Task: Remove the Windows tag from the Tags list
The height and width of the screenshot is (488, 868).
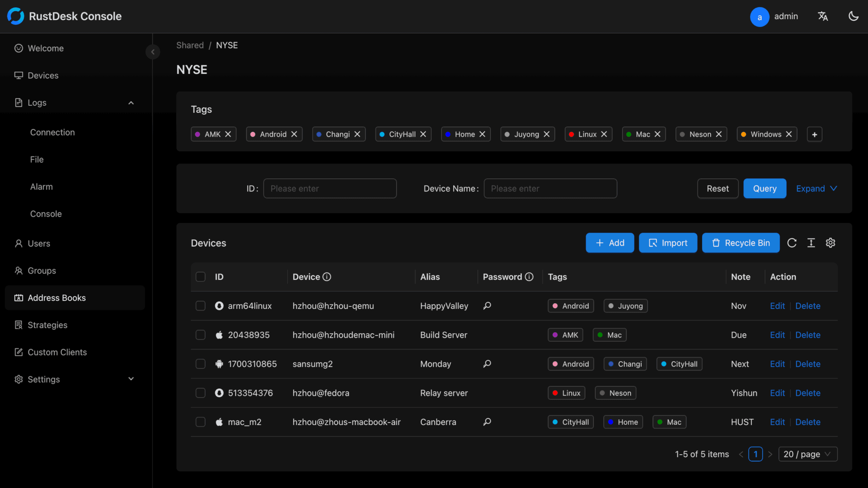Action: click(789, 134)
